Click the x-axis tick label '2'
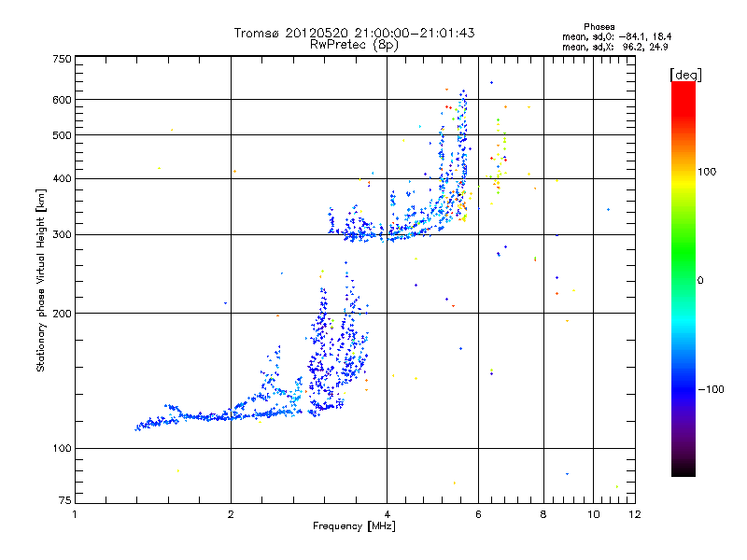Viewport: 747px width, 560px height. pyautogui.click(x=231, y=514)
